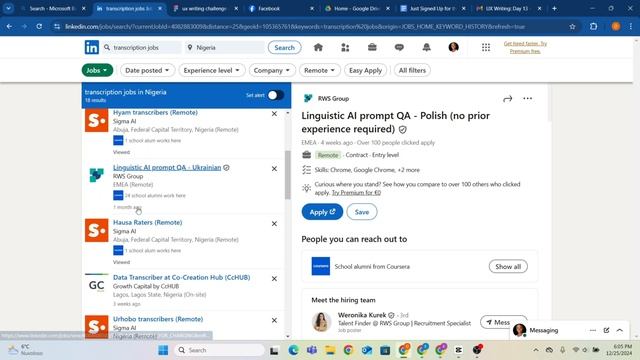Image resolution: width=640 pixels, height=360 pixels.
Task: Toggle the Set alert switch
Action: 276,95
